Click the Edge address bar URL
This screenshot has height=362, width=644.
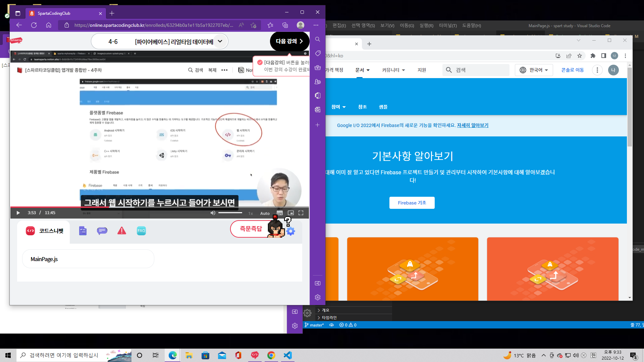[154, 25]
